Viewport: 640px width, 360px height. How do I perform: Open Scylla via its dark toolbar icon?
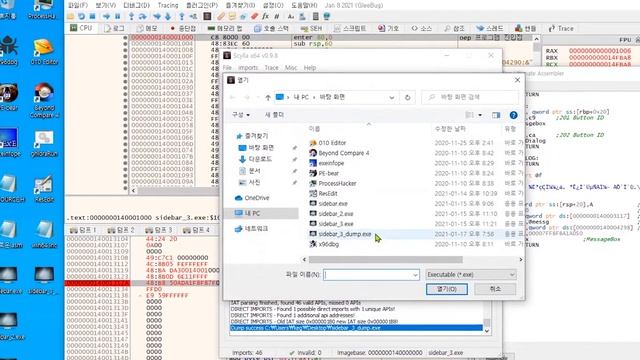207,16
